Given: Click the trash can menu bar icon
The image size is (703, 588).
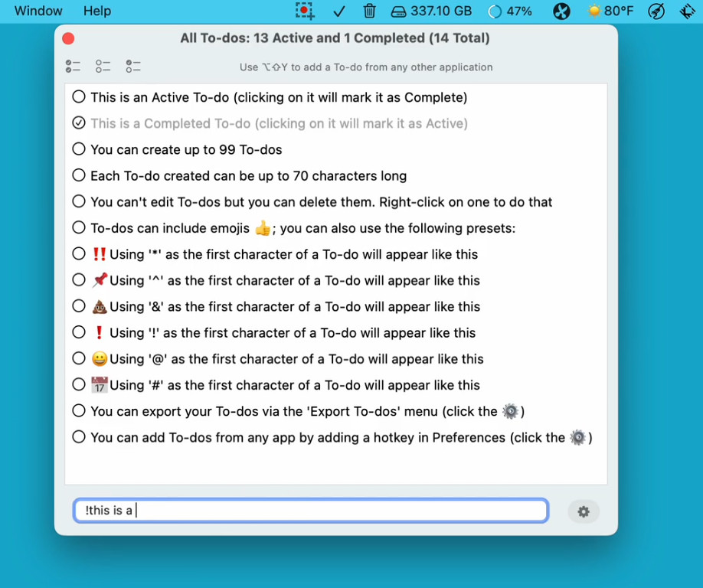Looking at the screenshot, I should pos(369,11).
